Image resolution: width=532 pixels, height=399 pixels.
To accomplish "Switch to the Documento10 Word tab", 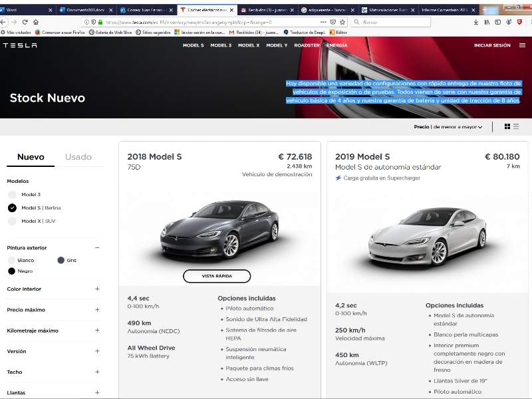I will (x=85, y=10).
